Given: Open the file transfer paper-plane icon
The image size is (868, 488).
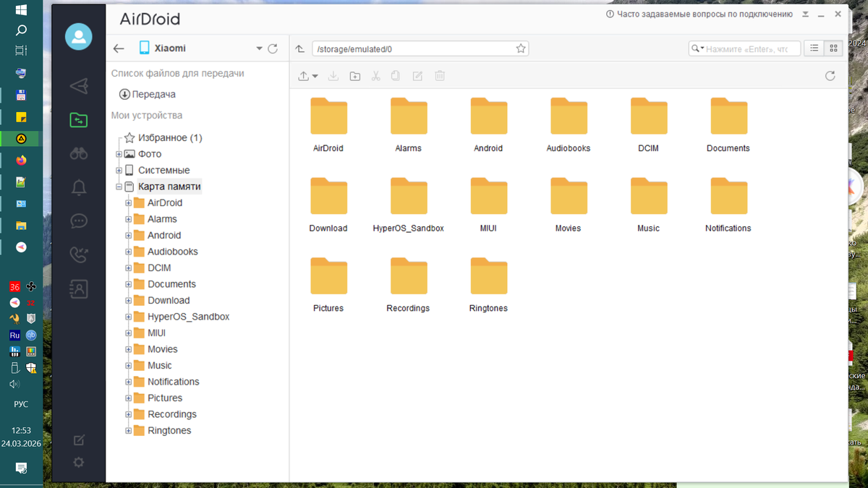Looking at the screenshot, I should (x=79, y=86).
